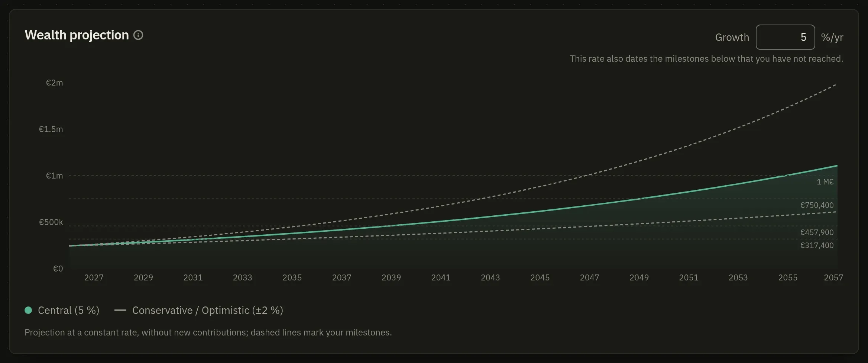Select the 2041 year axis label
868x363 pixels.
coord(441,277)
